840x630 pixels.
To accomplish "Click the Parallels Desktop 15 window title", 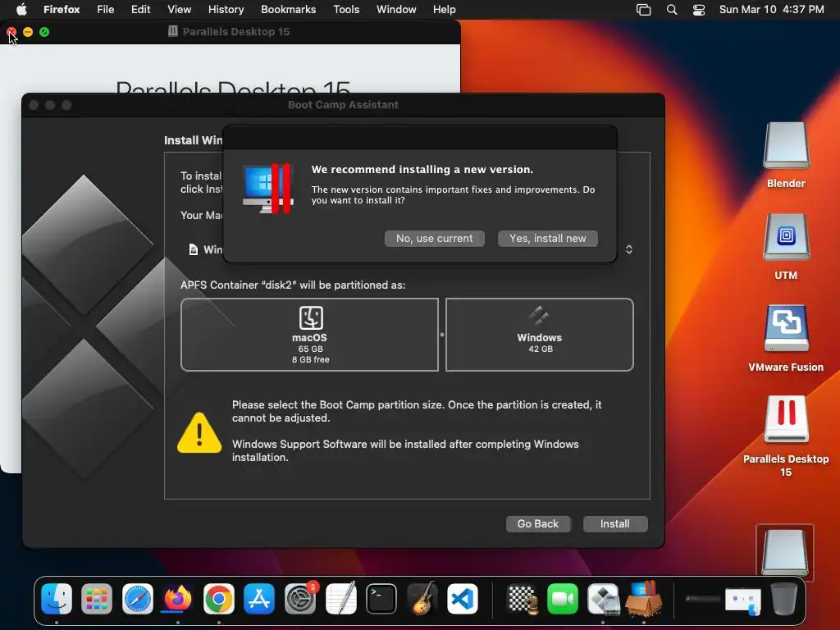I will (235, 32).
